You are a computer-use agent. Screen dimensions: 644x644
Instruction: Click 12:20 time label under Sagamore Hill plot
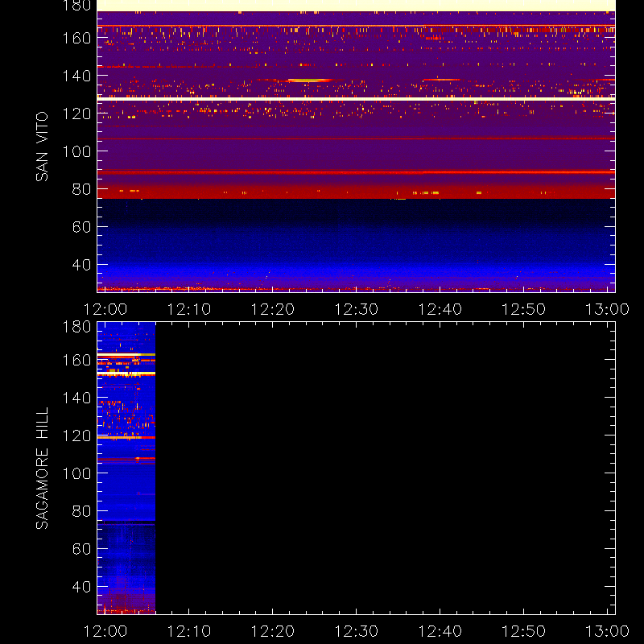(273, 631)
